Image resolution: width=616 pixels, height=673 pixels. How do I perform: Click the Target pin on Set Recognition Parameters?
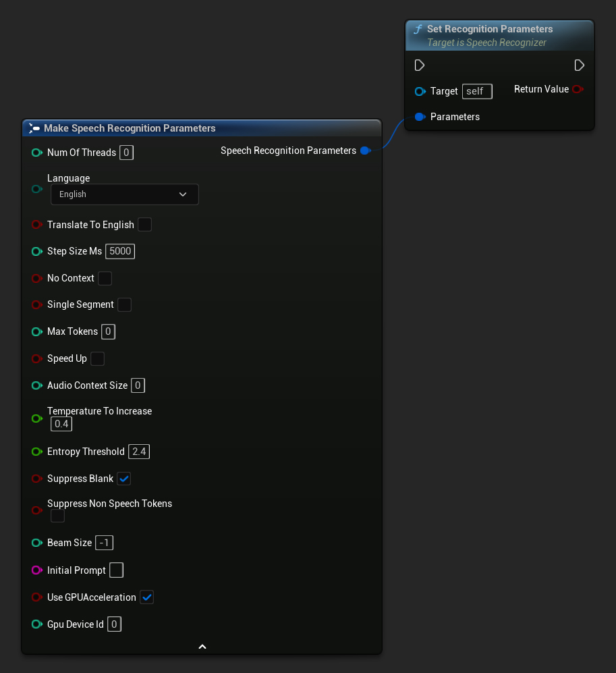coord(420,91)
